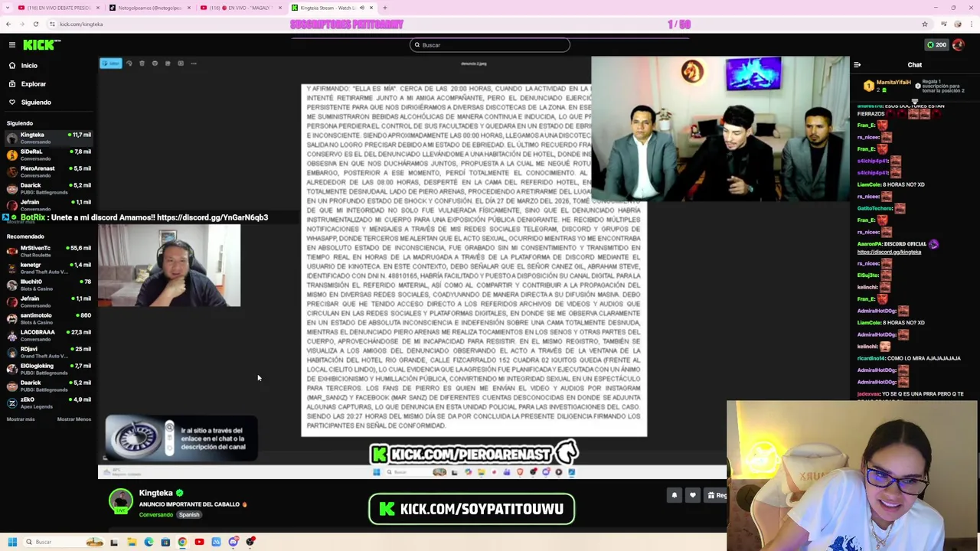
Task: Close the Kingteka Stream browser tab
Action: coord(371,8)
